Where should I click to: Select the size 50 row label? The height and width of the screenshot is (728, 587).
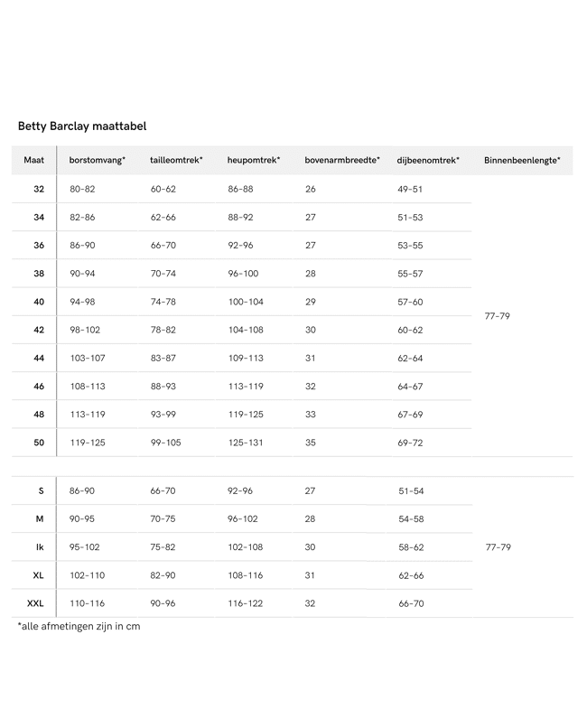[39, 443]
